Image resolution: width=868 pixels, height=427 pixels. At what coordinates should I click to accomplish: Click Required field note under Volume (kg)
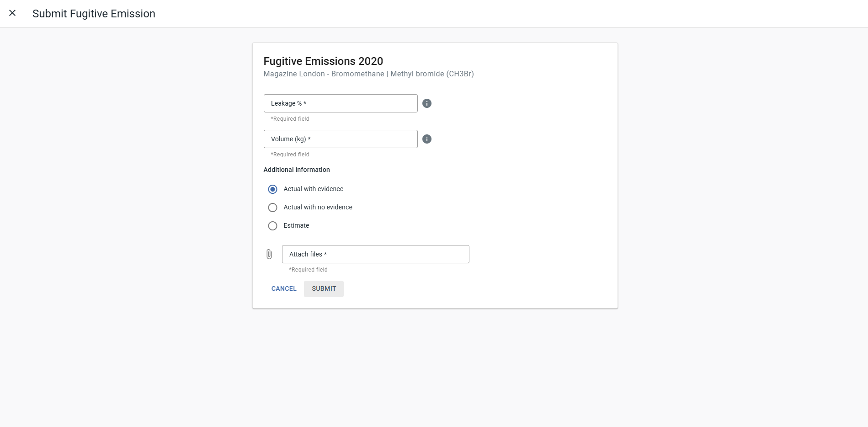click(290, 155)
